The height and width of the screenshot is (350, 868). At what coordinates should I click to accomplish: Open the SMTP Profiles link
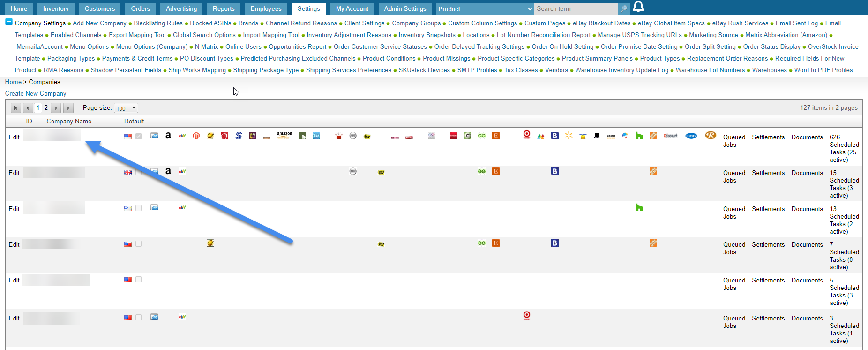point(477,70)
